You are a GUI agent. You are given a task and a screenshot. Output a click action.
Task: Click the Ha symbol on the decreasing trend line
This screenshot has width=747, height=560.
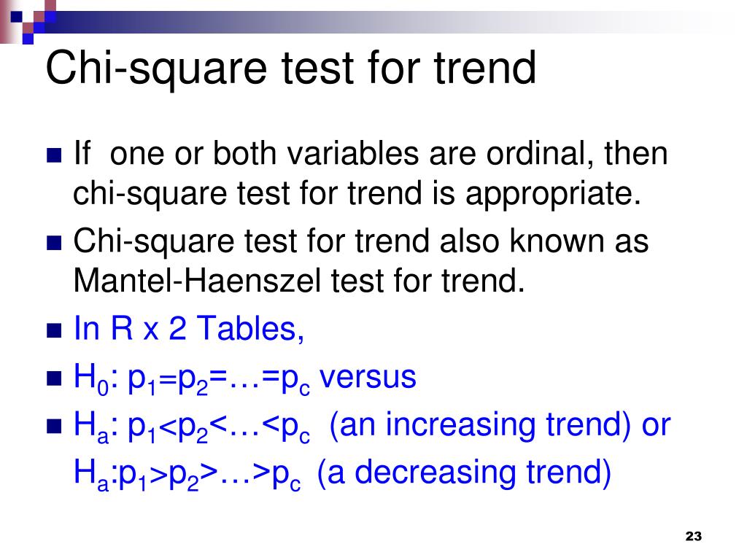tap(91, 474)
